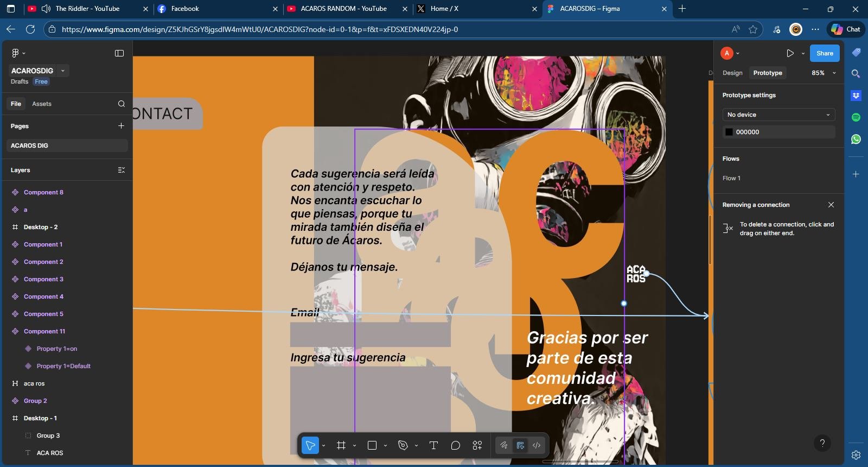Open the No device dropdown
Image resolution: width=868 pixels, height=467 pixels.
pos(778,115)
